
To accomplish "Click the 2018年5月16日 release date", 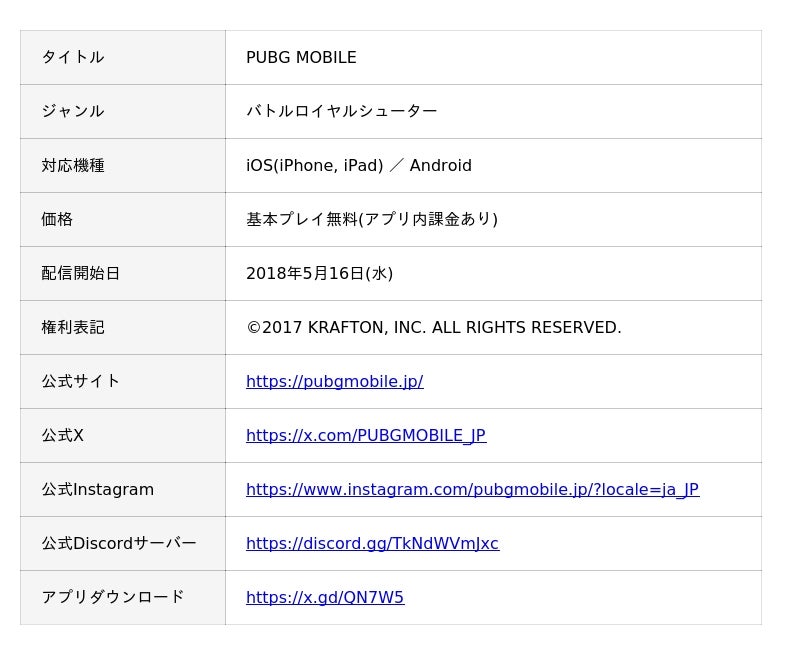I will click(x=319, y=274).
